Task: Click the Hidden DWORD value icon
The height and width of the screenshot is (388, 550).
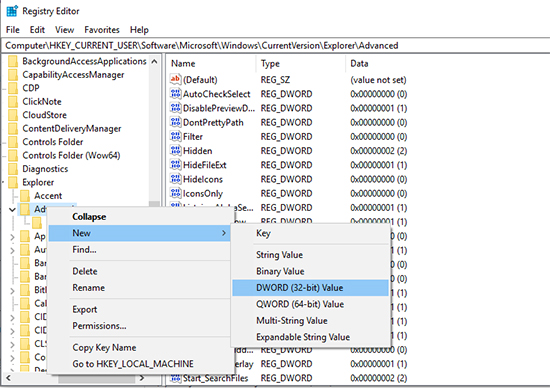Action: pyautogui.click(x=175, y=150)
